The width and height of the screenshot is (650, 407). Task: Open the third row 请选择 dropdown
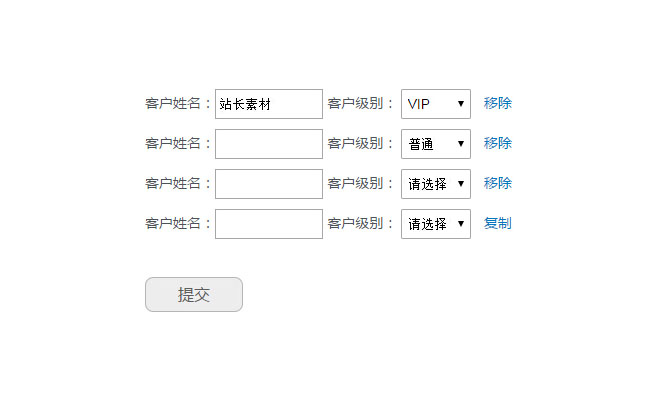436,184
